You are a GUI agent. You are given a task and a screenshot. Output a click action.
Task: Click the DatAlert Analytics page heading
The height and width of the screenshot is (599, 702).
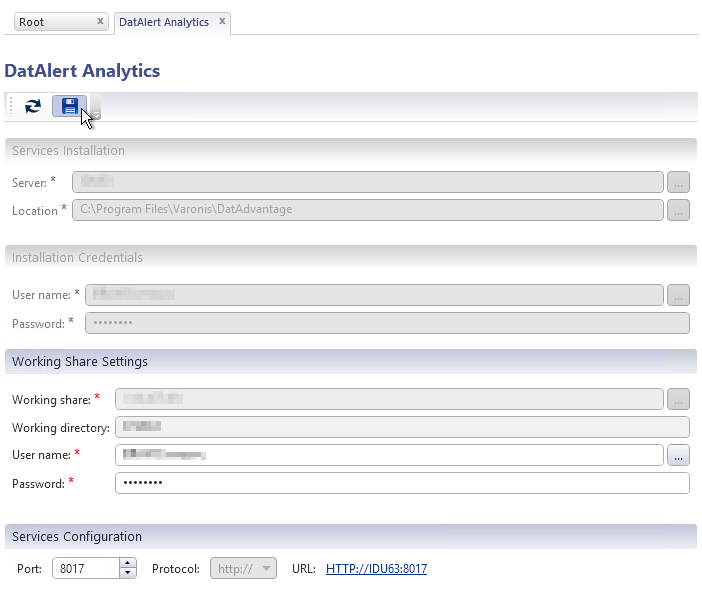coord(82,71)
